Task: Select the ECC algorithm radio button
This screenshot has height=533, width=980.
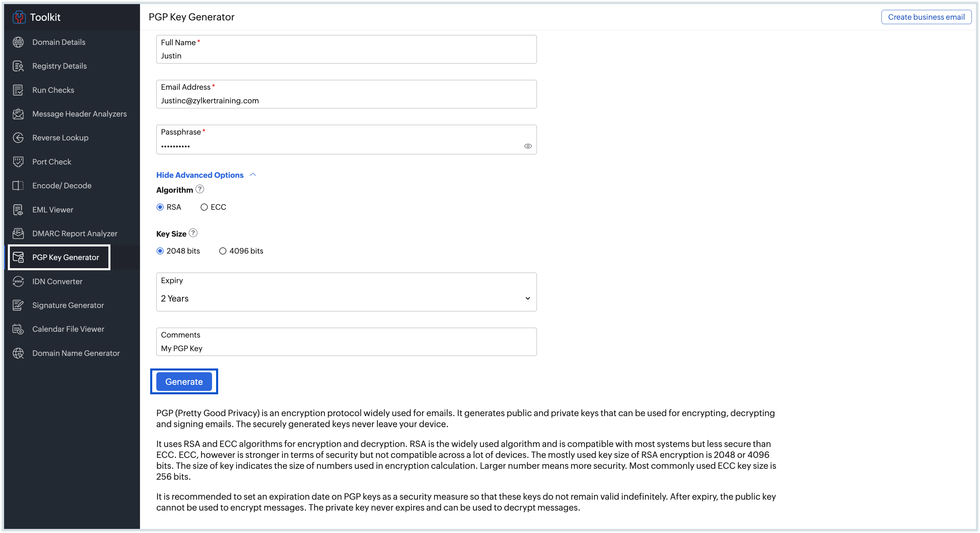Action: click(204, 207)
